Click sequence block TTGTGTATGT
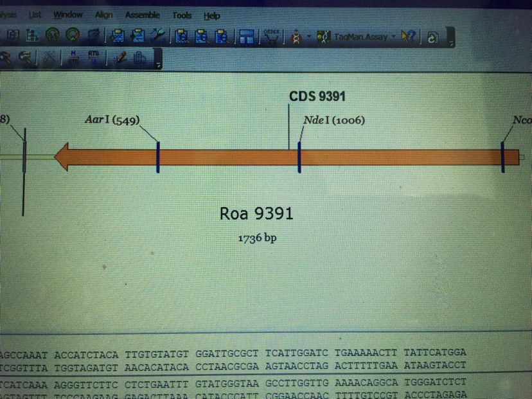532x399 pixels. (156, 354)
